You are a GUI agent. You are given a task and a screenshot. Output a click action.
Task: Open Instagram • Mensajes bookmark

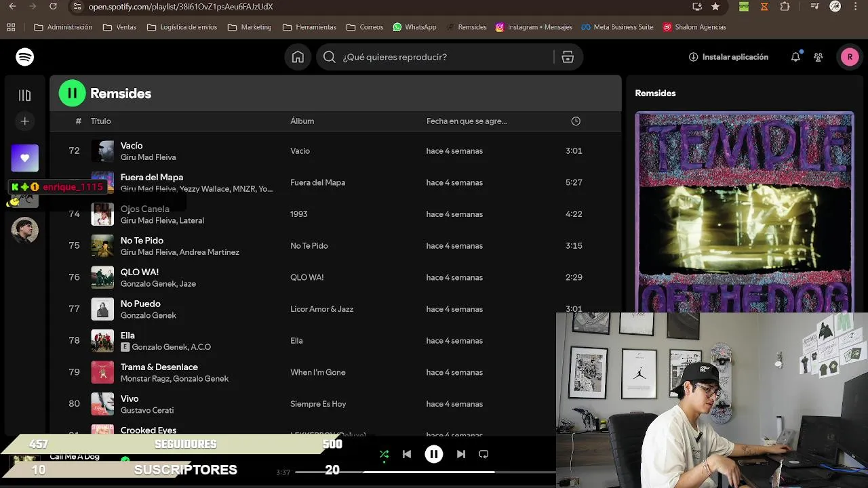[x=534, y=27]
